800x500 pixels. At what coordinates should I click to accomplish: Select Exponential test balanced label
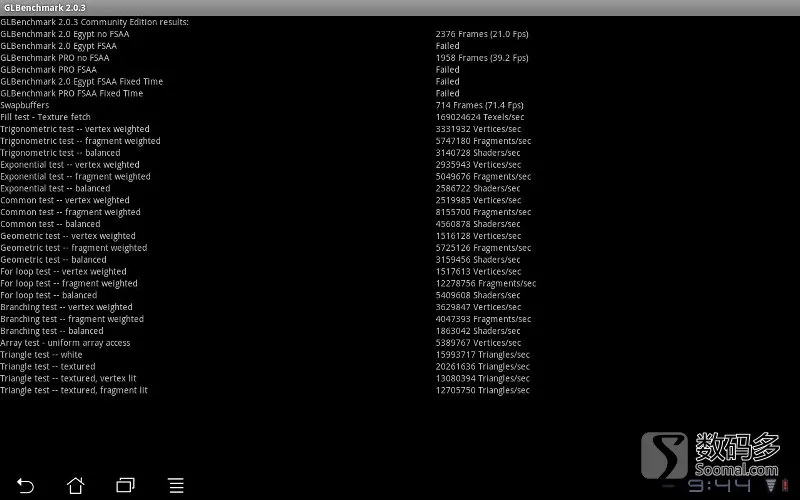pos(55,188)
